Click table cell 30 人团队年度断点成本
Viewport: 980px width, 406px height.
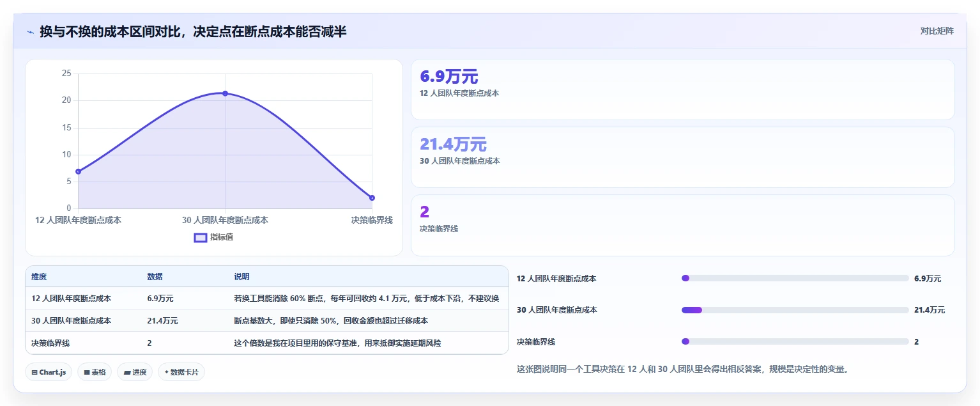(x=71, y=321)
